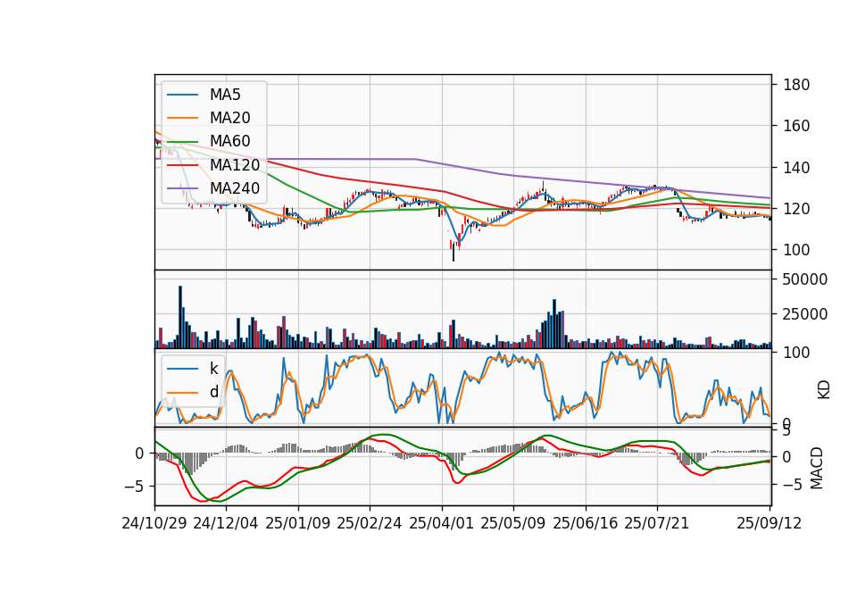Click the 0 tick on left MACD axis
This screenshot has height=616, width=857.
coord(139,454)
